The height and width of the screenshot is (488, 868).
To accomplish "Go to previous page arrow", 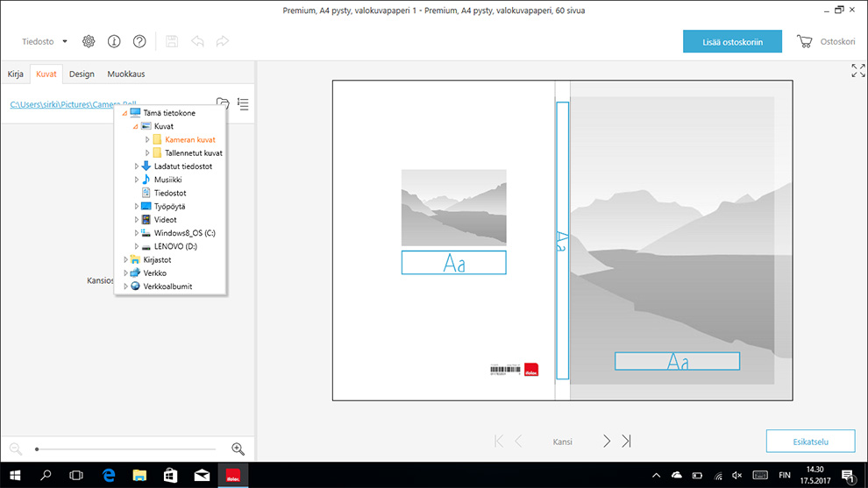I will (x=519, y=441).
